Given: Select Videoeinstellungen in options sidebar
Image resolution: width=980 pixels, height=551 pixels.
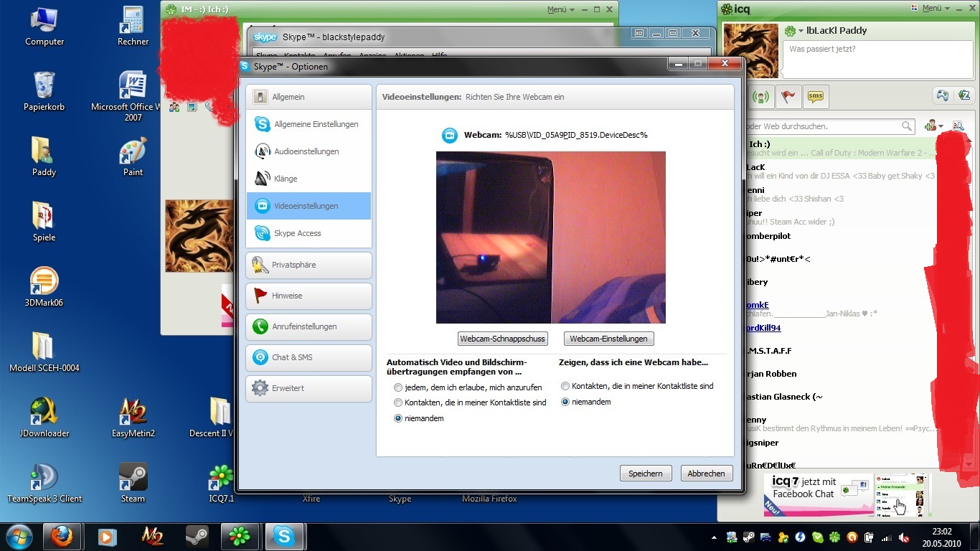Looking at the screenshot, I should [308, 206].
